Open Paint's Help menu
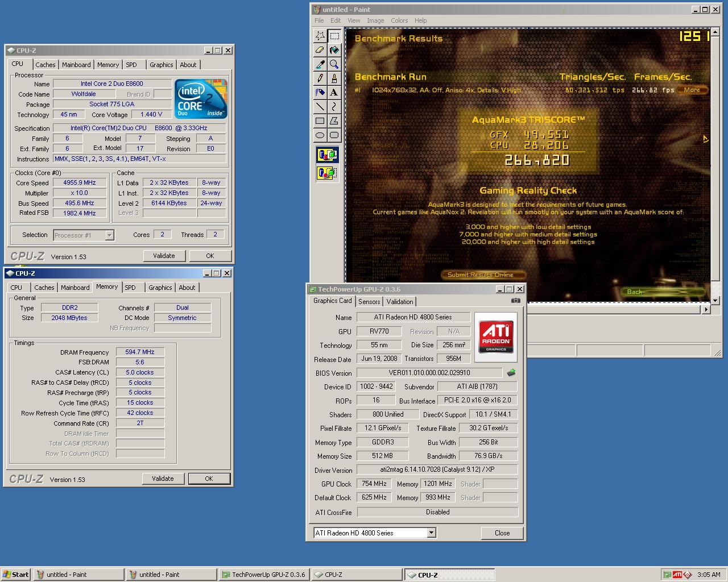Viewport: 728px width, 582px height. [x=420, y=20]
